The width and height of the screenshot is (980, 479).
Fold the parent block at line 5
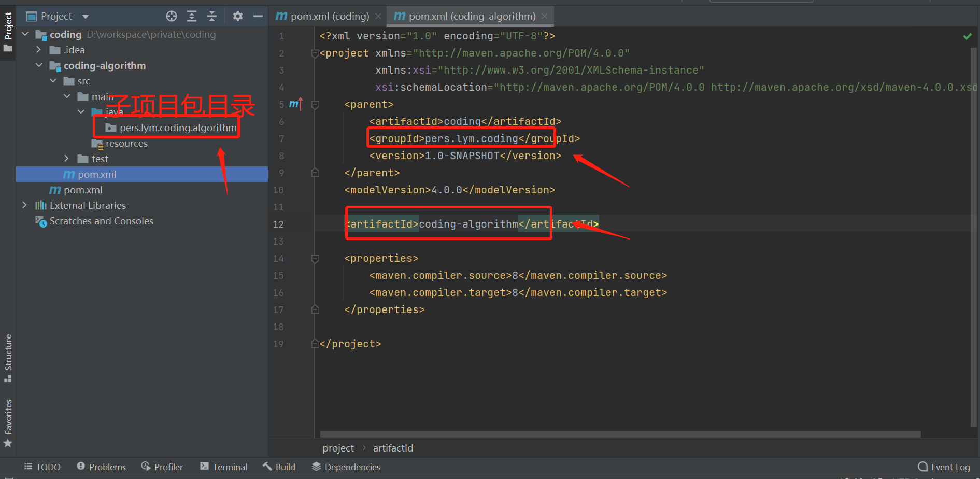click(315, 104)
